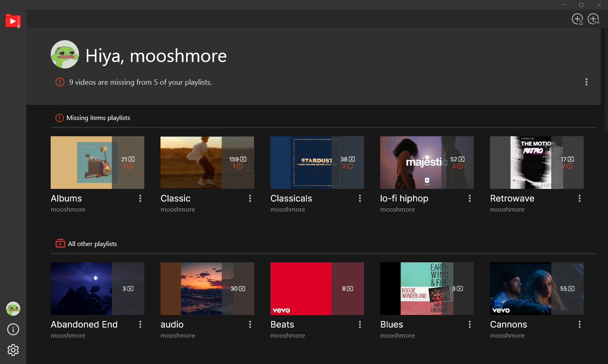Click the sidebar frog account avatar
The height and width of the screenshot is (364, 608).
(13, 309)
